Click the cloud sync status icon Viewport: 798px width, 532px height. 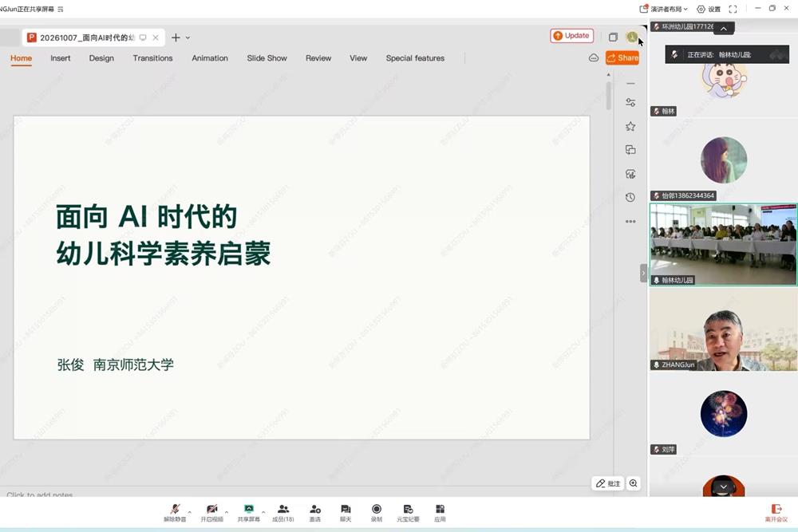594,58
